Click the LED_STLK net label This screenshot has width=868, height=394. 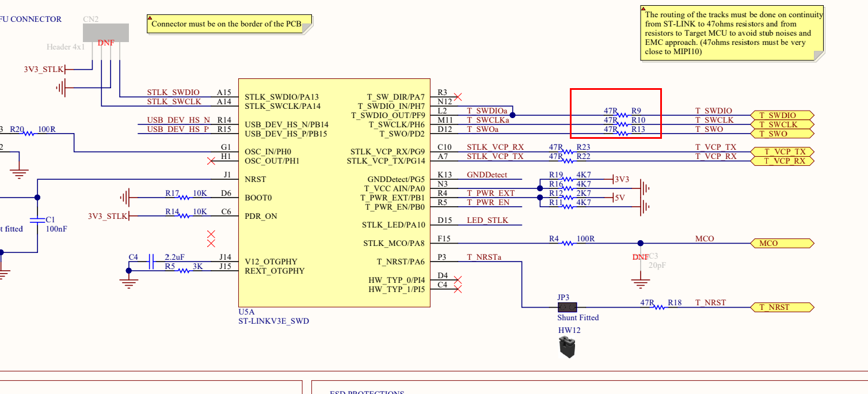tap(488, 220)
